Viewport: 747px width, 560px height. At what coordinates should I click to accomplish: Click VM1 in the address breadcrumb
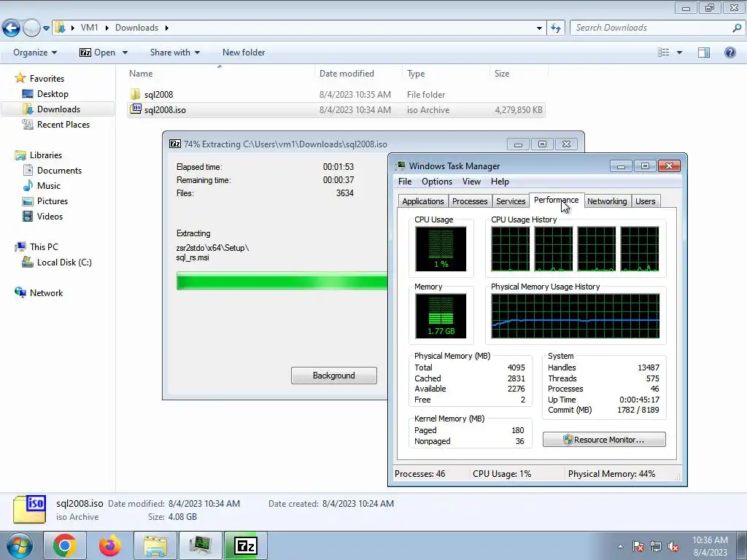[x=89, y=28]
